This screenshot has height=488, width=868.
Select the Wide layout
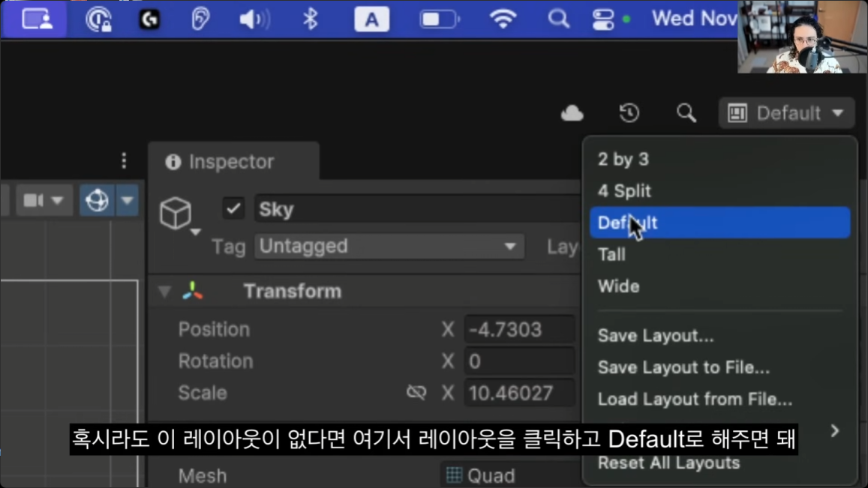(x=719, y=286)
